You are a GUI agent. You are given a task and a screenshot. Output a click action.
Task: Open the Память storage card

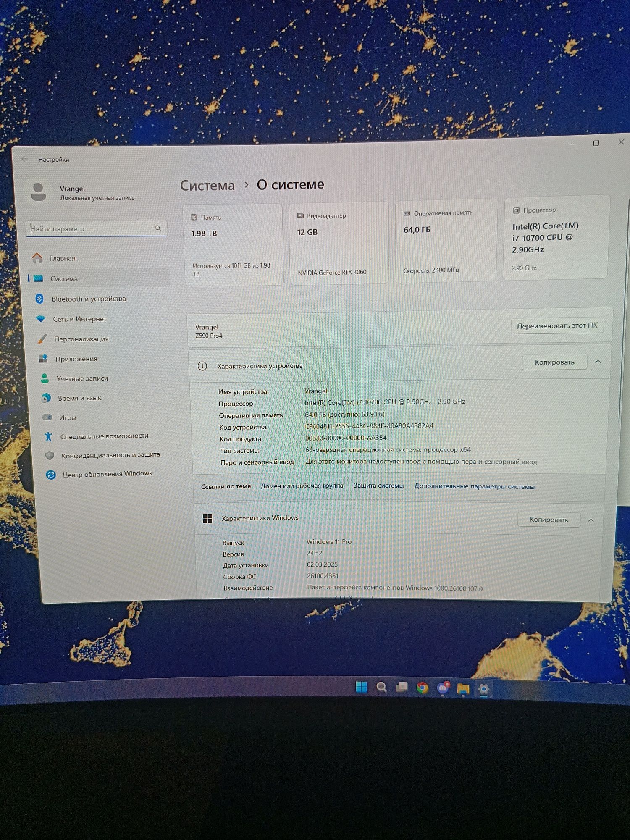coord(234,245)
